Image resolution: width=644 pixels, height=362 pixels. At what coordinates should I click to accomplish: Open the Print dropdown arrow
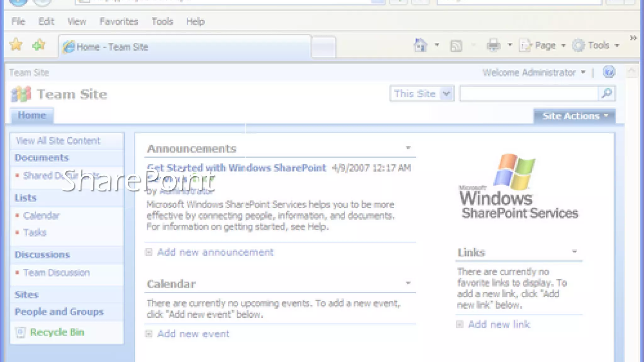510,45
